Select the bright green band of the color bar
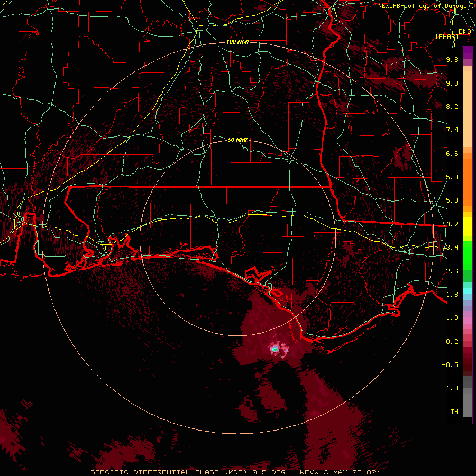This screenshot has height=476, width=476. 467,255
